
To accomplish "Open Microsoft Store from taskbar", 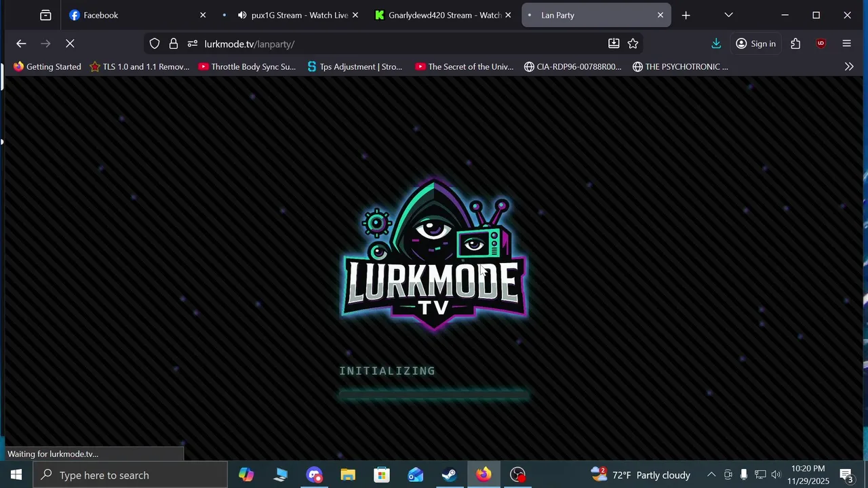I will click(x=382, y=474).
